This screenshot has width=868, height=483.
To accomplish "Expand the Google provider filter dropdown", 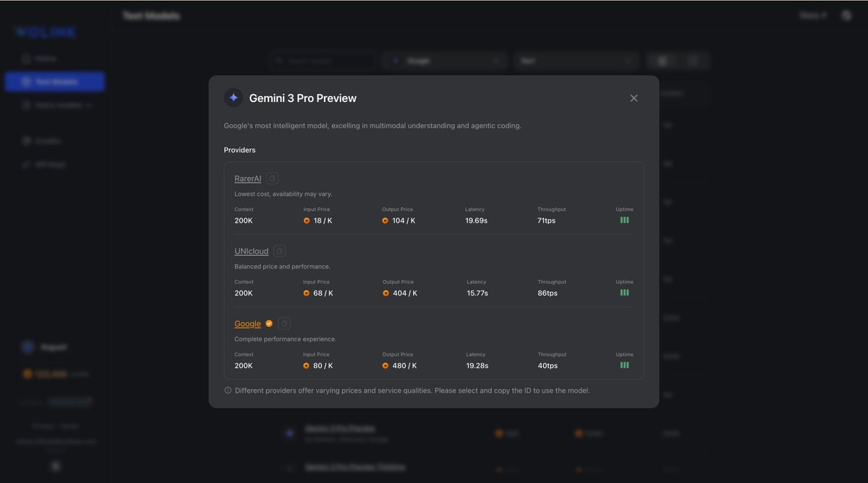I will [445, 61].
